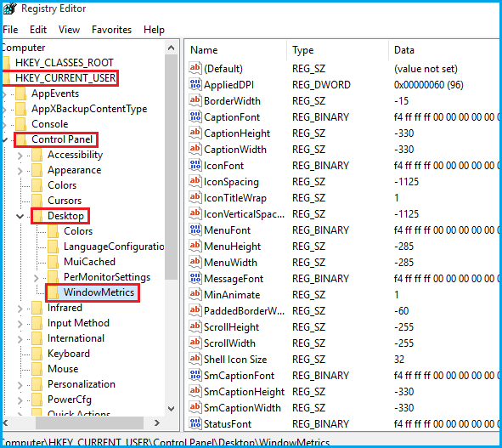Open the Favorites menu
The height and width of the screenshot is (448, 502).
(x=111, y=30)
